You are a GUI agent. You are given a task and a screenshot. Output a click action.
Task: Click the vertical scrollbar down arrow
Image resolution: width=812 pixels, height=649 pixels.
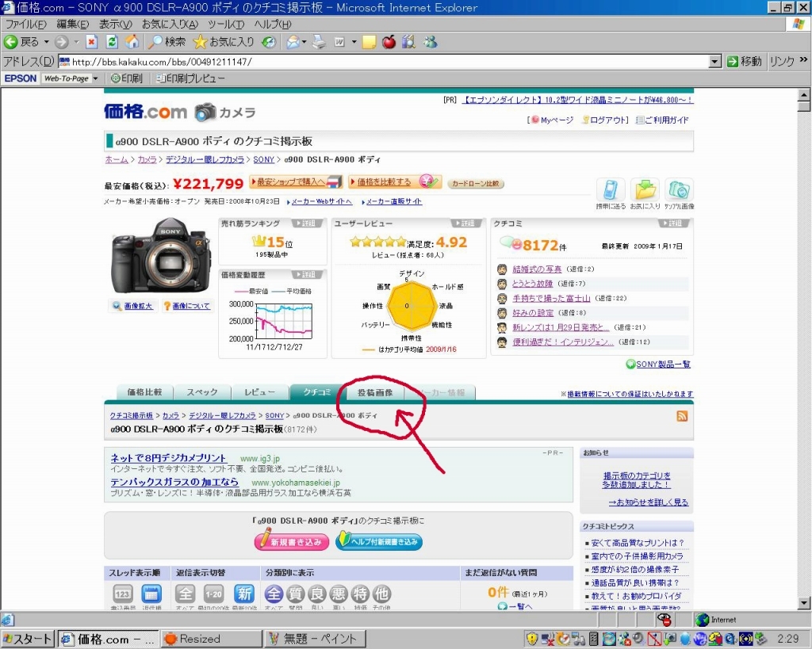click(804, 603)
